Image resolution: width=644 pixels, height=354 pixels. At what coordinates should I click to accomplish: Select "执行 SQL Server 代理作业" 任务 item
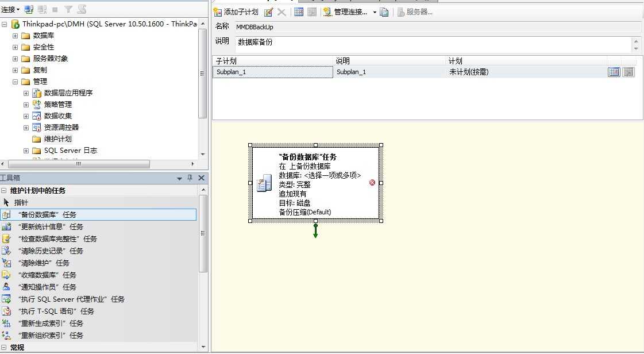click(x=99, y=299)
